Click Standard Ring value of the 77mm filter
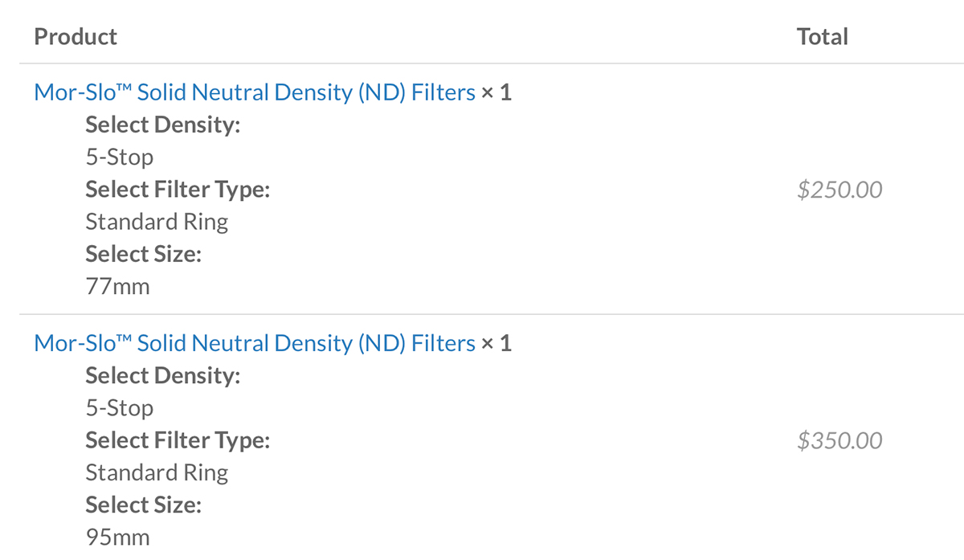This screenshot has height=560, width=964. click(x=157, y=223)
